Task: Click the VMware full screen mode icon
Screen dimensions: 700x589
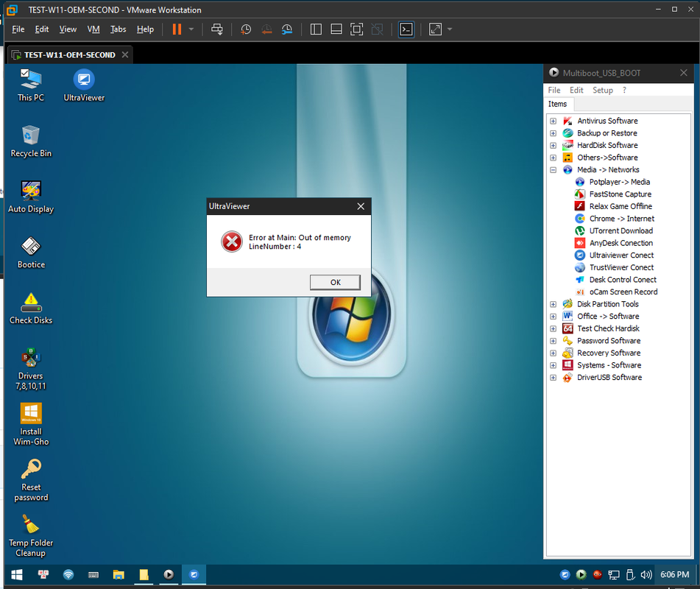Action: [356, 29]
